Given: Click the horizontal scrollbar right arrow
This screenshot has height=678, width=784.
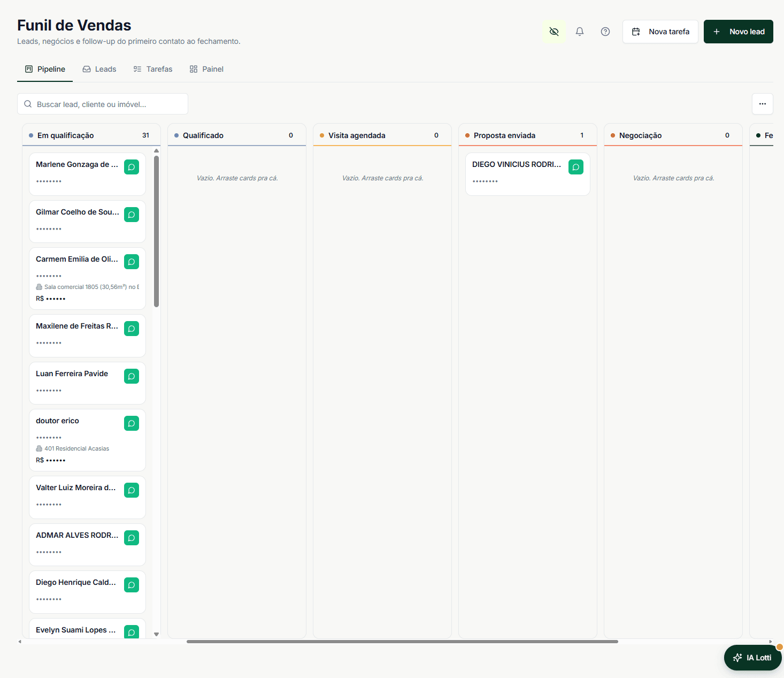Looking at the screenshot, I should pos(771,641).
